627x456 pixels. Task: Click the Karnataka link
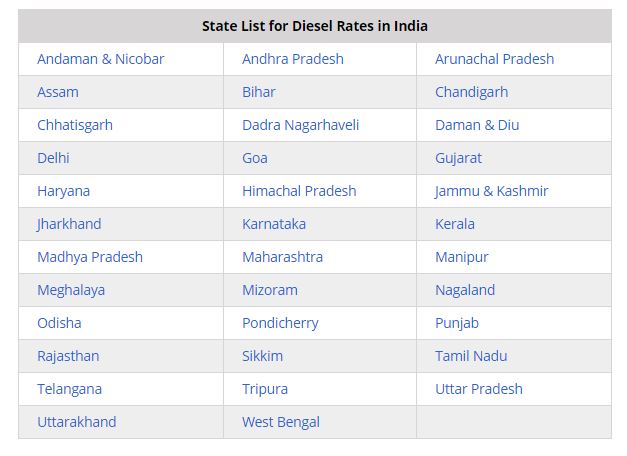(x=274, y=224)
